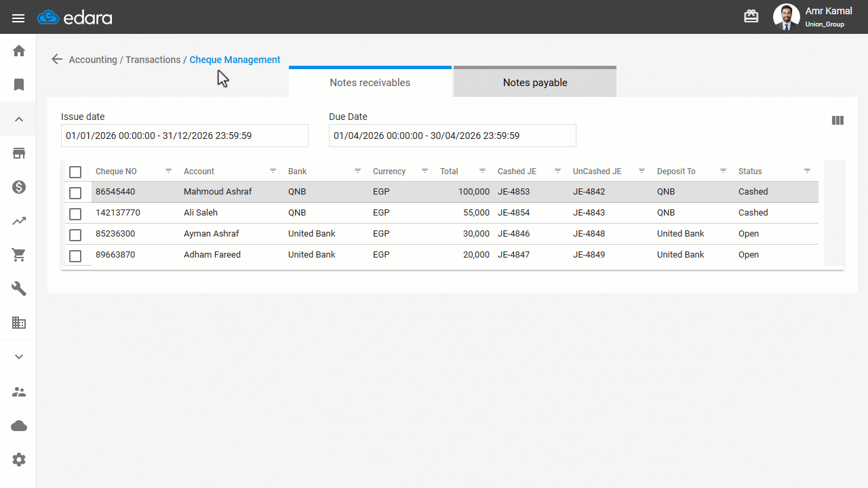Open the Status column filter
The width and height of the screenshot is (868, 488).
tap(807, 171)
